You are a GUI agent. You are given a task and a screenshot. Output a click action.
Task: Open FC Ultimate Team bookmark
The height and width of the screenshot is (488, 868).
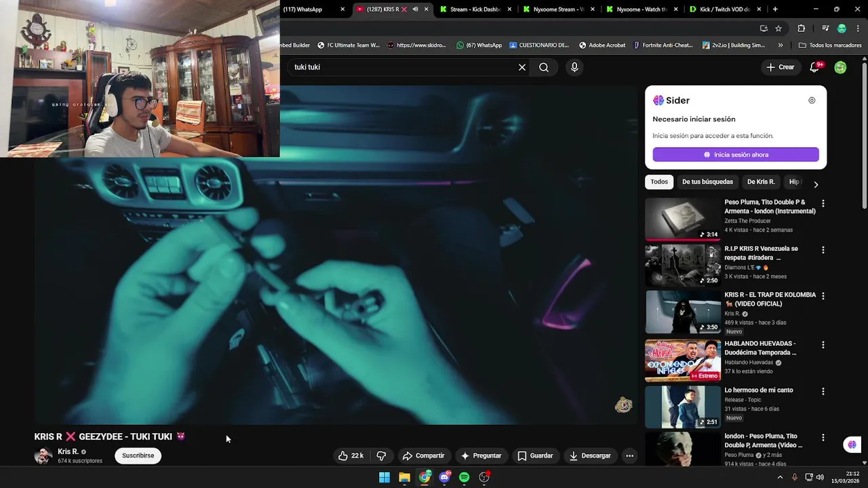click(349, 45)
